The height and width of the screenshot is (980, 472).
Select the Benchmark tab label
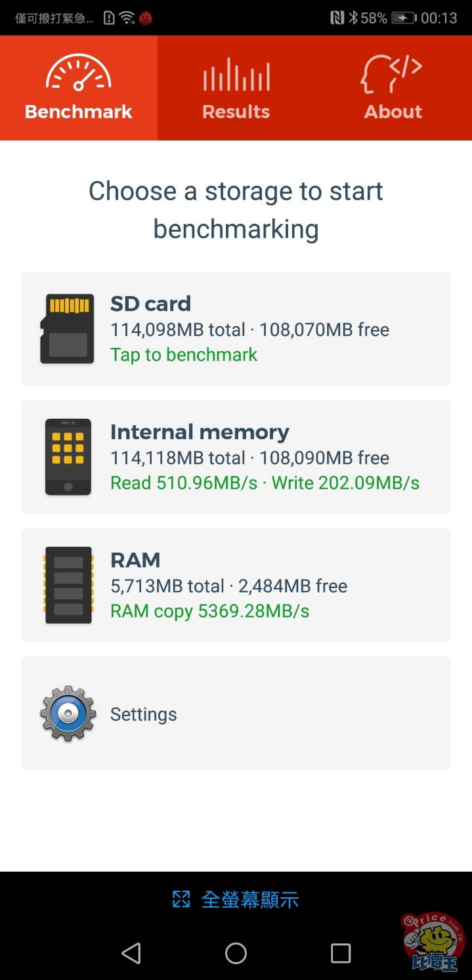pos(79,112)
